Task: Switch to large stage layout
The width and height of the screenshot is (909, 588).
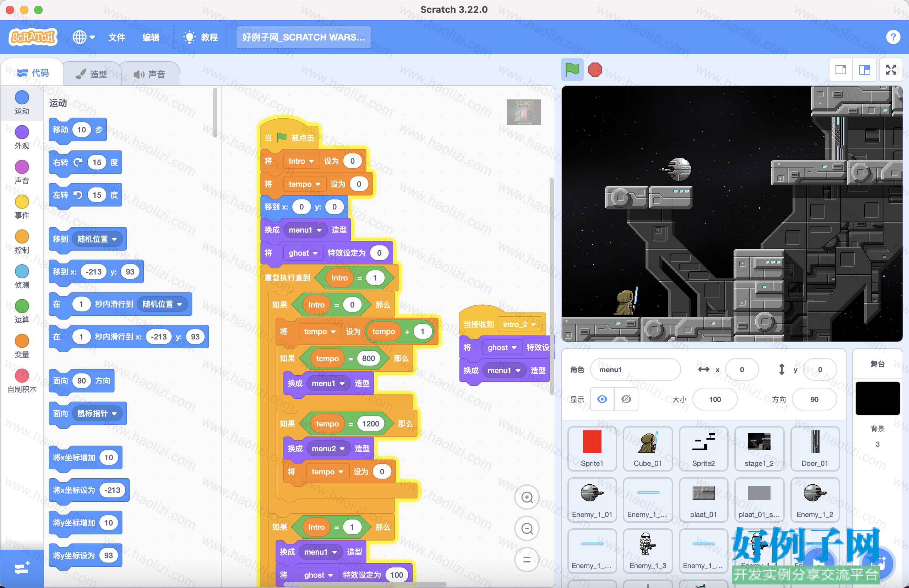Action: pos(864,70)
